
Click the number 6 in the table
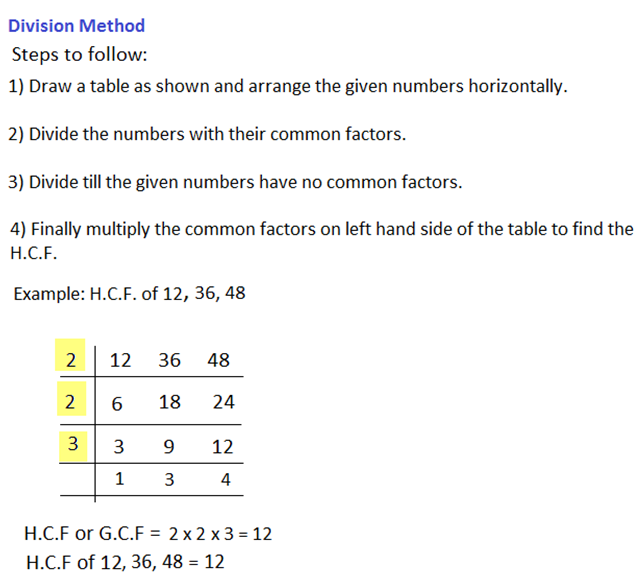coord(117,402)
